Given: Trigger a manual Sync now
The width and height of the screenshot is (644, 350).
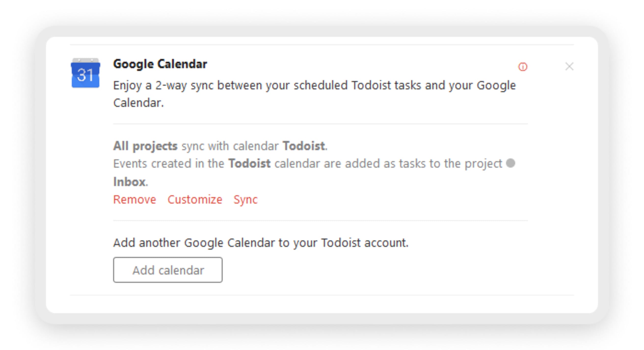Looking at the screenshot, I should 245,200.
